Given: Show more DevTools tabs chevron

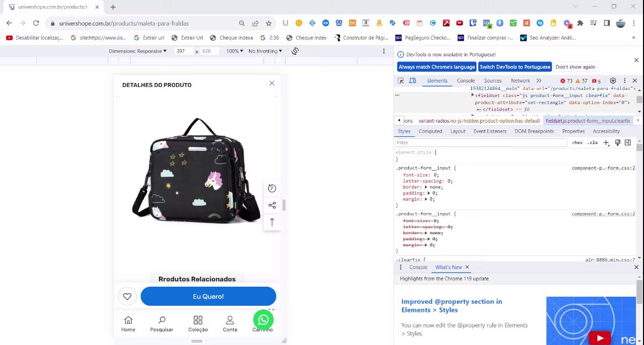Looking at the screenshot, I should [539, 80].
